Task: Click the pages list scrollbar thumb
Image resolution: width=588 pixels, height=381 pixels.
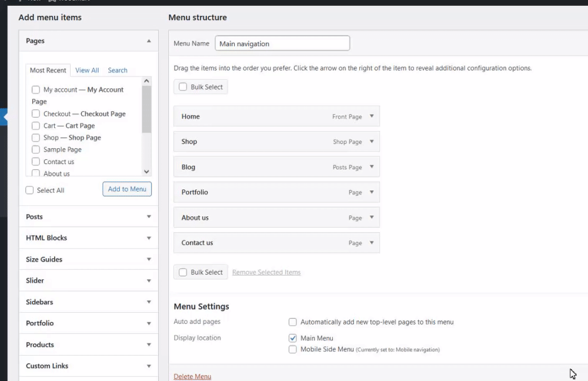Action: pos(146,109)
